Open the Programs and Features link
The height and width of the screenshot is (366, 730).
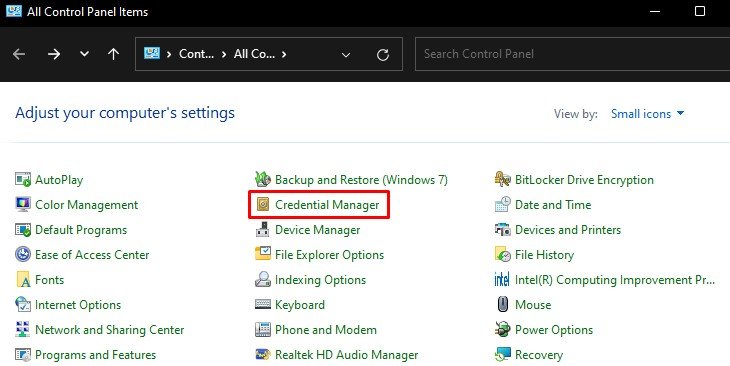click(x=95, y=354)
